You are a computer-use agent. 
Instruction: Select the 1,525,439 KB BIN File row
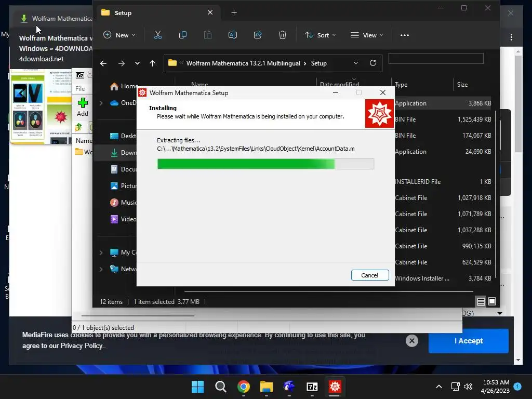tap(443, 119)
